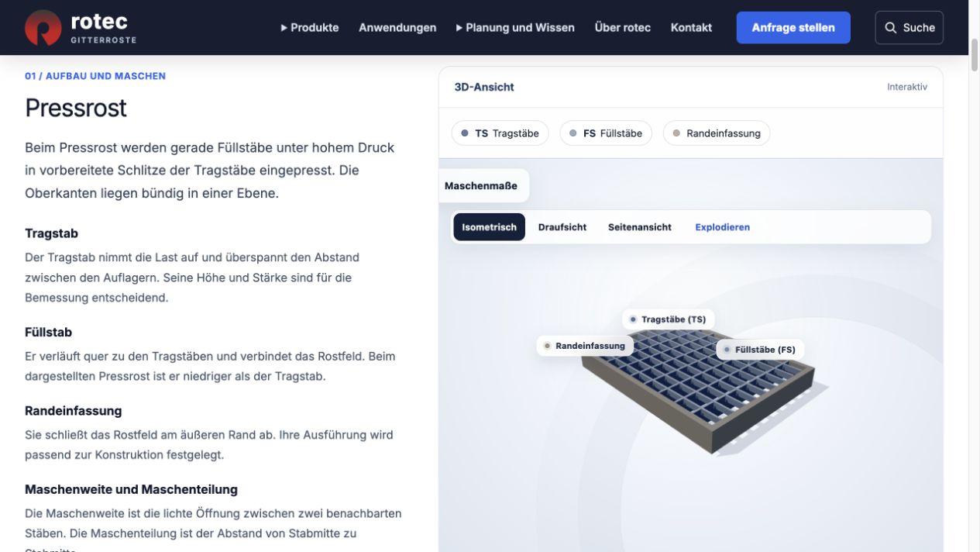Click 'Maschenweite und Maschenteilung' subheading

(131, 489)
